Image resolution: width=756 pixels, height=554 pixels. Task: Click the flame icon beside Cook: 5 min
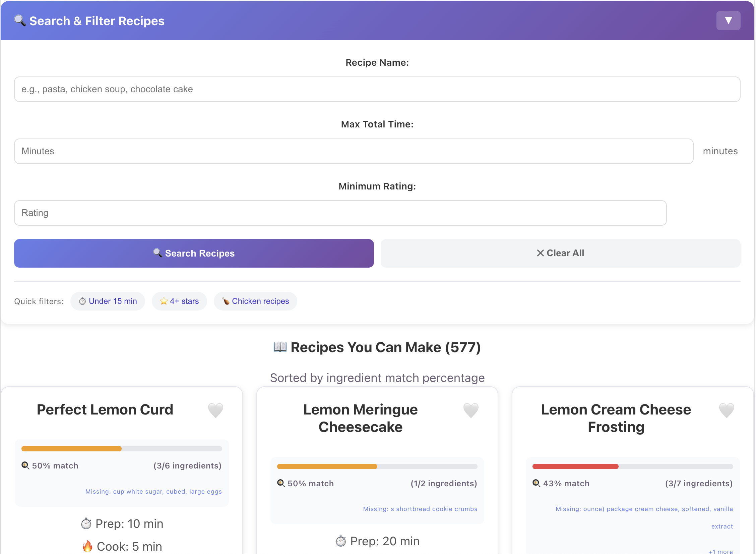point(87,546)
